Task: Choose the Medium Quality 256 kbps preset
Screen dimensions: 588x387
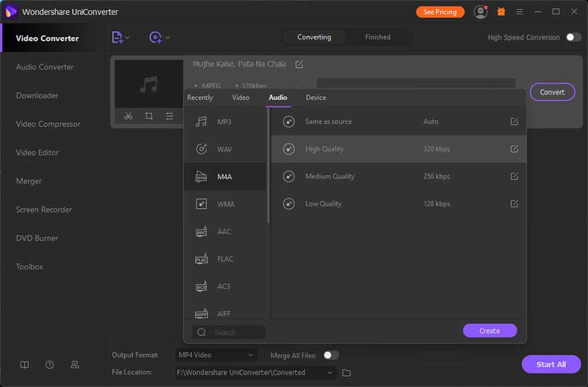Action: coord(398,176)
